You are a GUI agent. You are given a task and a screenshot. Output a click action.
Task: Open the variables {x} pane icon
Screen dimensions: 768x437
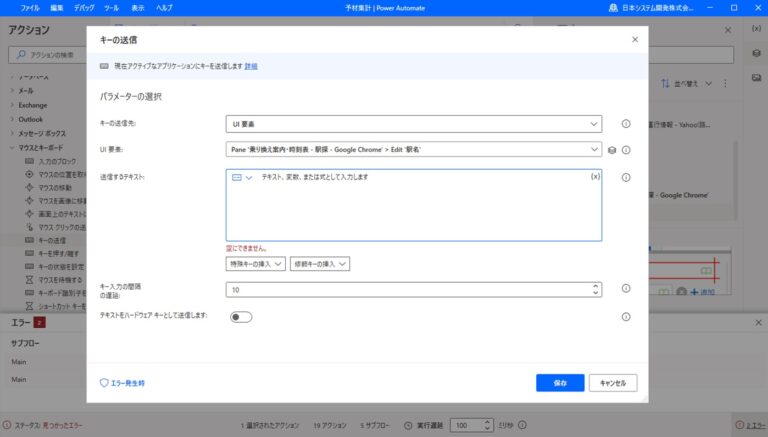(x=756, y=29)
